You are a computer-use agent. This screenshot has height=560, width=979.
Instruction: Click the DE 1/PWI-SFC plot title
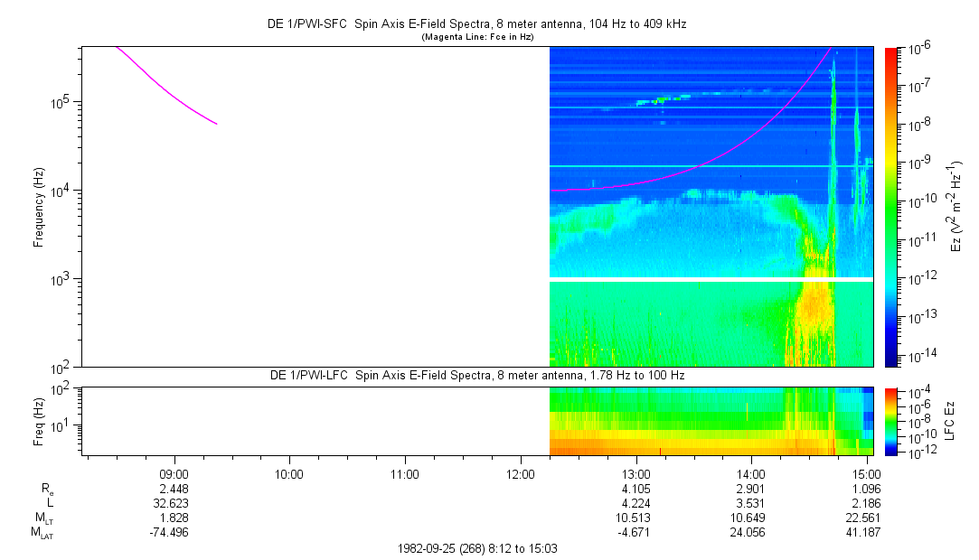click(477, 24)
